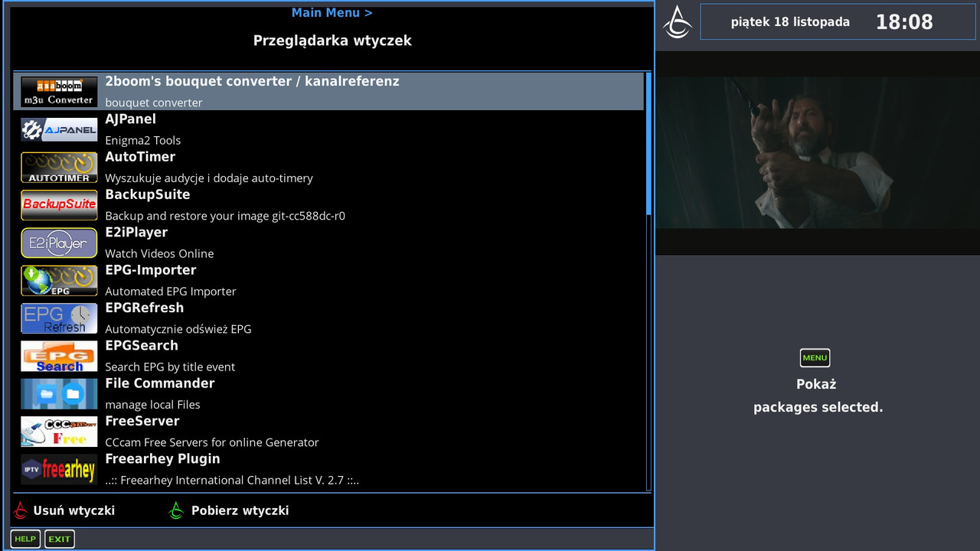Click the AutoTimer plugin icon
This screenshot has height=551, width=980.
[59, 167]
